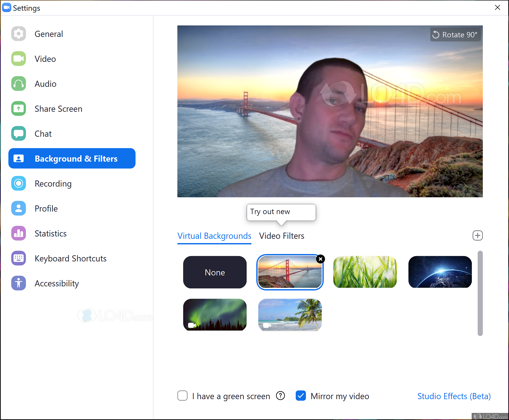Viewport: 509px width, 420px height.
Task: Open Keyboard Shortcuts settings
Action: tap(70, 258)
